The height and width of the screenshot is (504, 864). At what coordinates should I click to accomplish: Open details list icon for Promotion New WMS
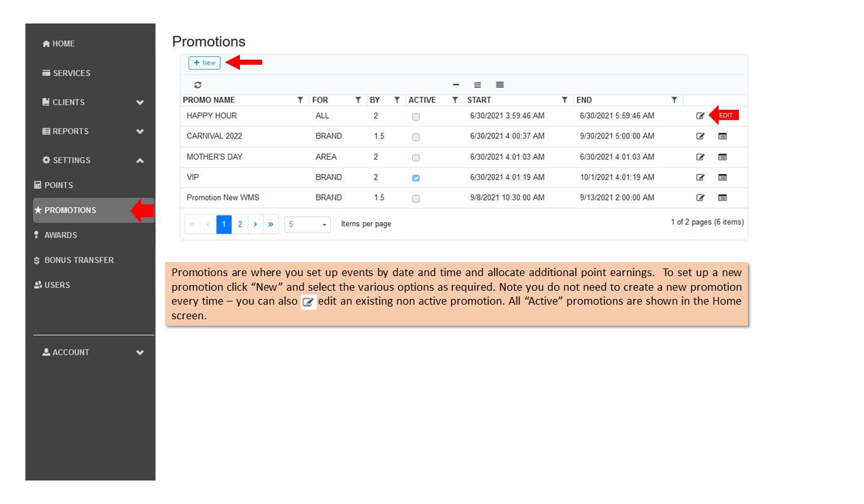tap(722, 197)
